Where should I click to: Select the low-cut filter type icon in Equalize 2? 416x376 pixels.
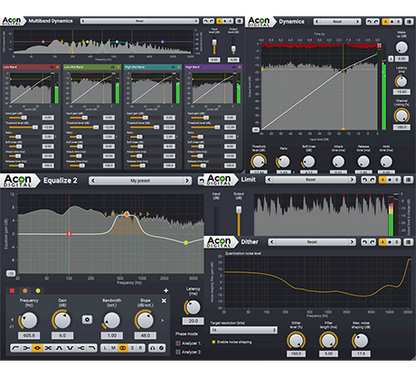pyautogui.click(x=16, y=348)
